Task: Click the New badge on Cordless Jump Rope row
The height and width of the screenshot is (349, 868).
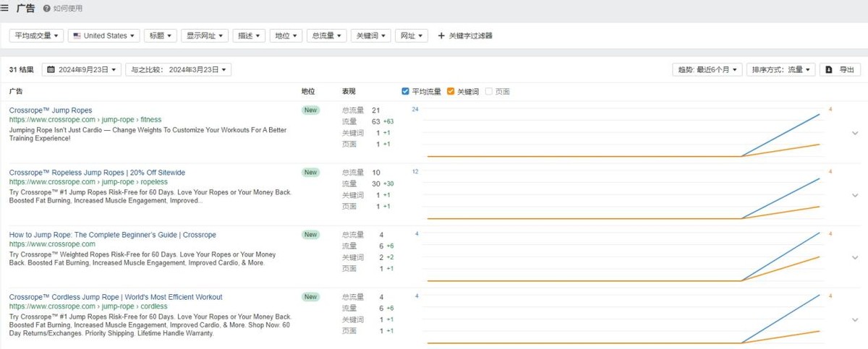Action: pos(310,297)
